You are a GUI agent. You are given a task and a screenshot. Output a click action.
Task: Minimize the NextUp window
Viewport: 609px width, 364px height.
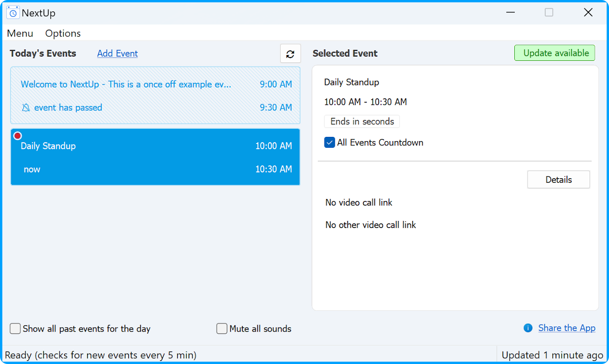point(511,13)
